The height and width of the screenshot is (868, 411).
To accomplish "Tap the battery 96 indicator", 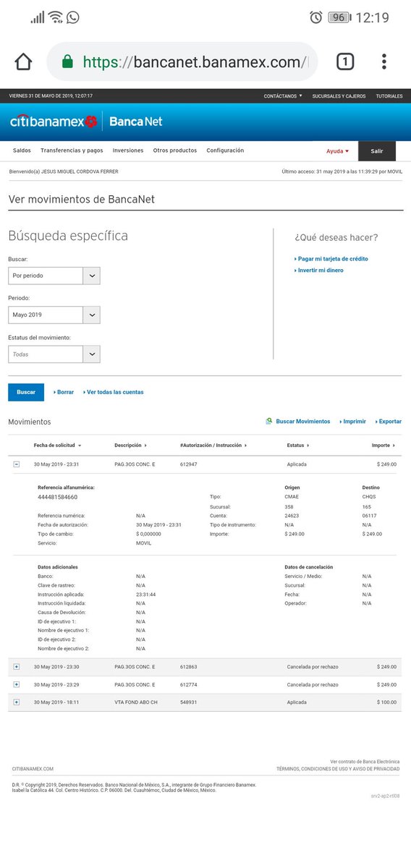I will tap(338, 17).
